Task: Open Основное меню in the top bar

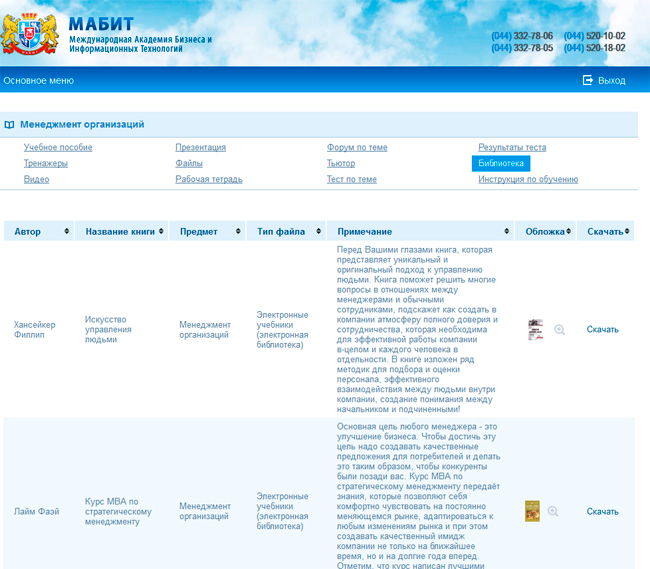Action: click(38, 80)
